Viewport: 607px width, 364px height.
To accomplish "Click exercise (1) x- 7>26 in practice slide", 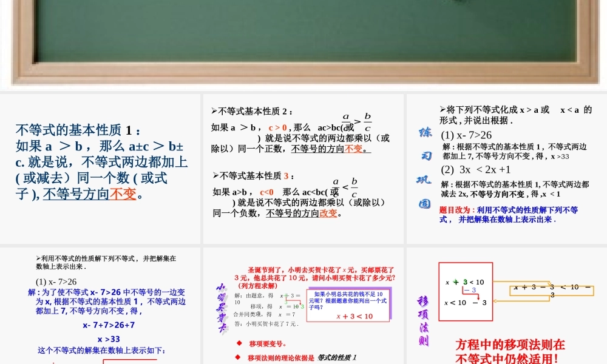I will 466,135.
